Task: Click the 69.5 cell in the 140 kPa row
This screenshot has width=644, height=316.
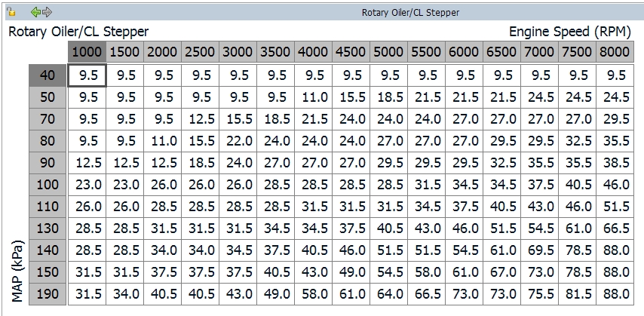Action: pos(540,250)
